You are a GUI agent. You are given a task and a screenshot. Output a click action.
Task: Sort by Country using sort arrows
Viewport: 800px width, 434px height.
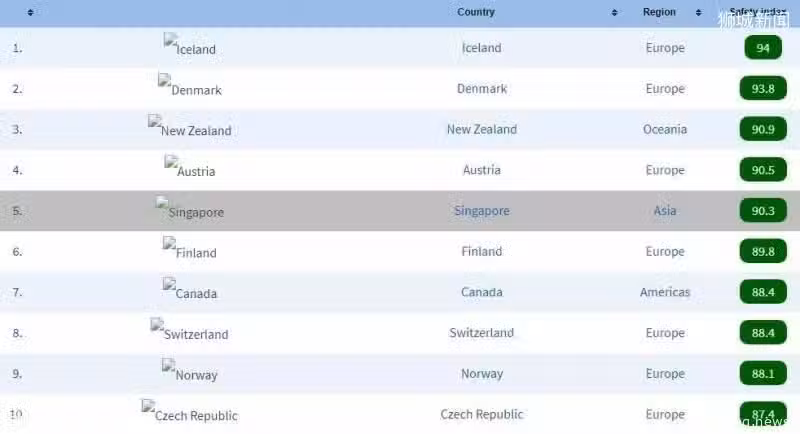(x=614, y=12)
